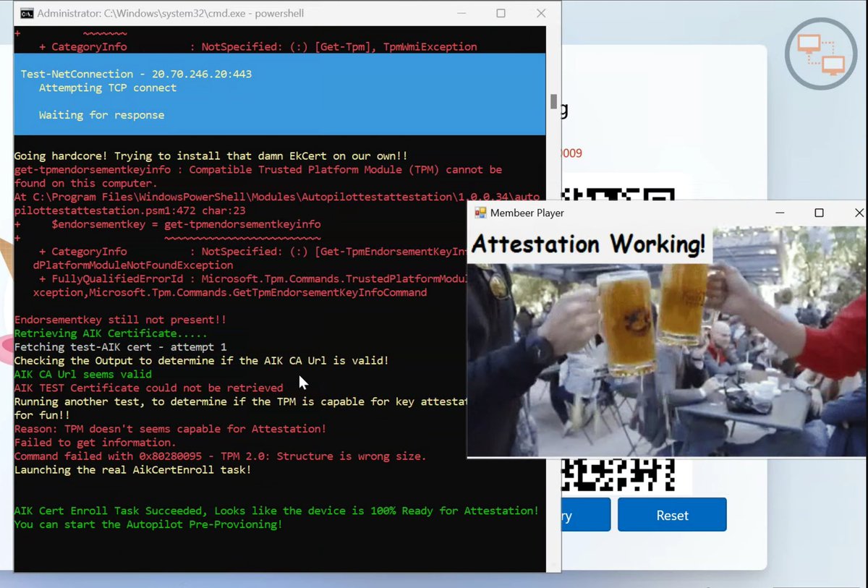Click "Reason: TPM doesn't seems capable" line
Screen dimensions: 868x588
click(170, 429)
